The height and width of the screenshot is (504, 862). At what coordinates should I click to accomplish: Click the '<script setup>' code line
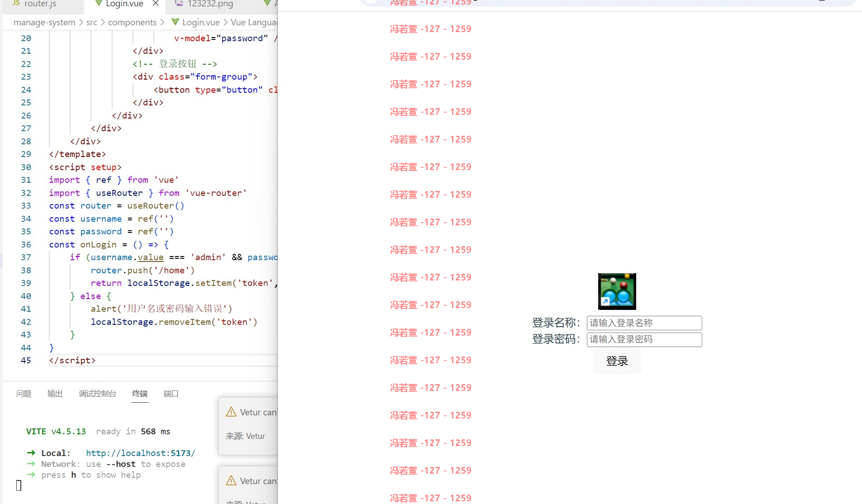tap(85, 167)
